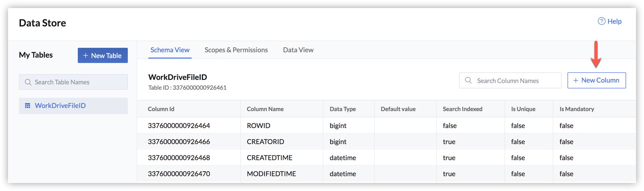Click the plus icon on New Column button
644x191 pixels.
pyautogui.click(x=576, y=81)
